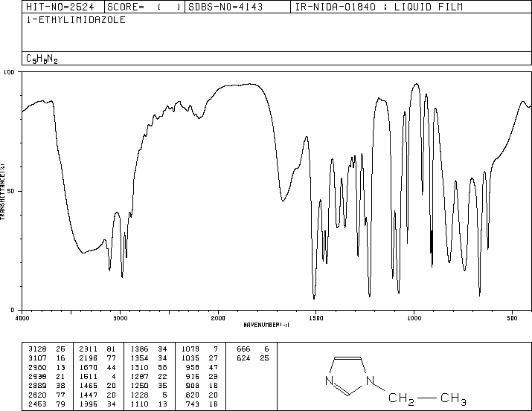Select peak table entry 624

(x=243, y=358)
